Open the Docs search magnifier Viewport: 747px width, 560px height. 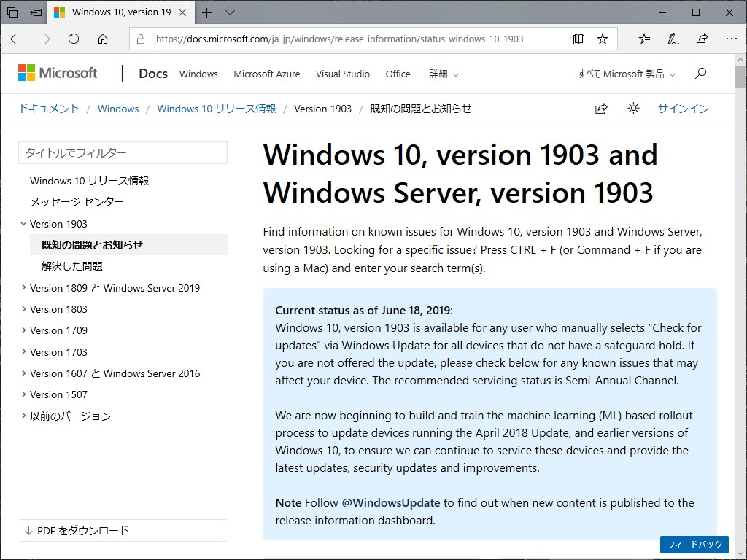[700, 74]
